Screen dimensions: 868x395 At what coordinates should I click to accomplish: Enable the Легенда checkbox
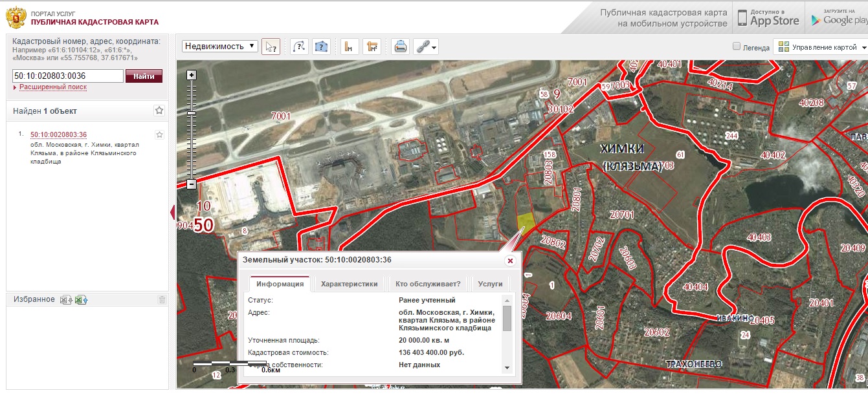tap(736, 47)
